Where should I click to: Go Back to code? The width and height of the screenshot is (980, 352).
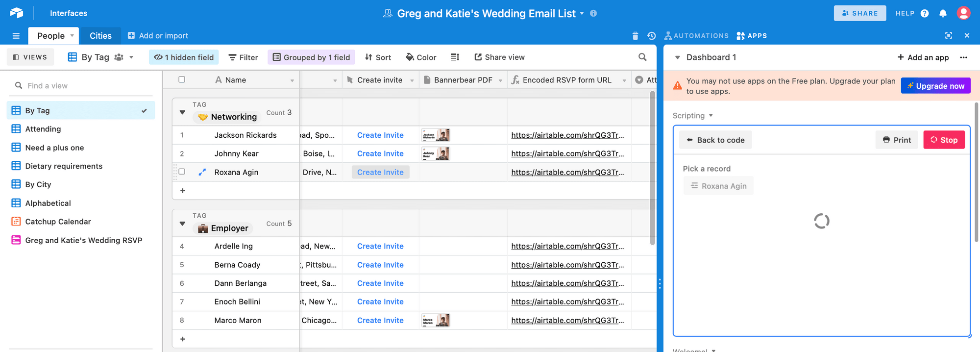[x=715, y=140]
